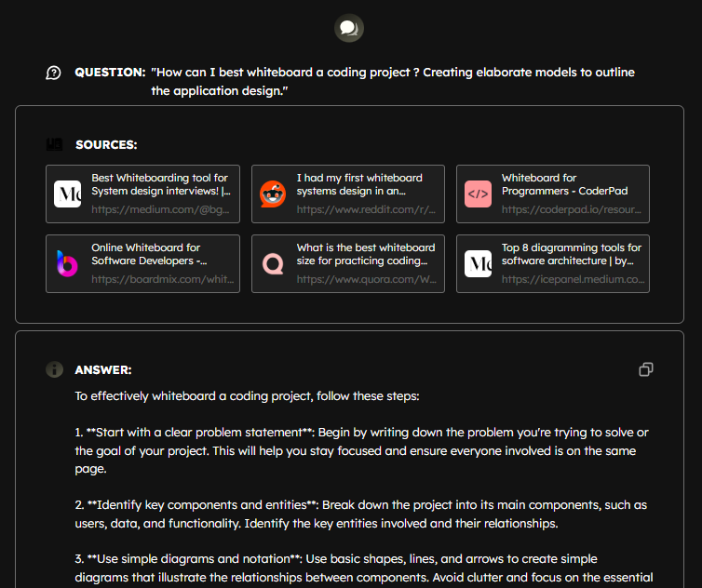702x588 pixels.
Task: Open 'What is the best whiteboard size' source
Action: point(348,263)
